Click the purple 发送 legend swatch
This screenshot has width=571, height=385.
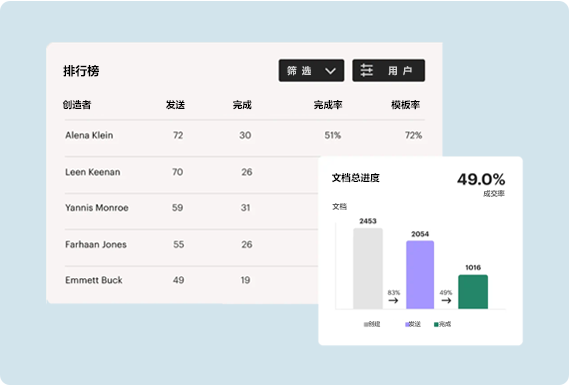[x=407, y=324]
